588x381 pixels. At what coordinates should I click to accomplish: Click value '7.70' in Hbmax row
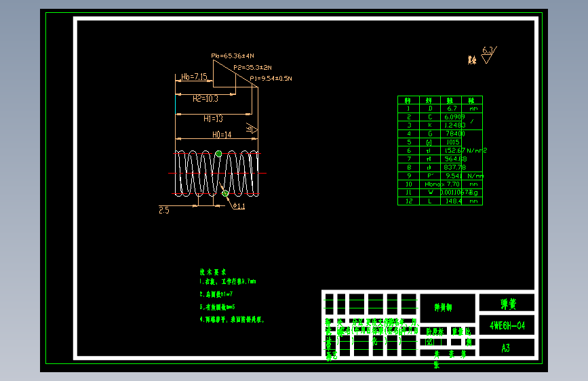(453, 184)
